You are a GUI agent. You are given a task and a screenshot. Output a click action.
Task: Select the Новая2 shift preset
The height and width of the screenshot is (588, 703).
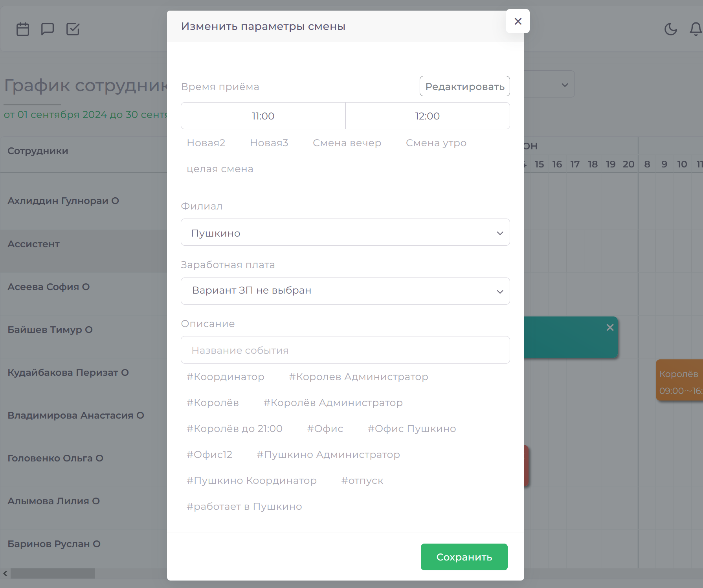tap(206, 143)
